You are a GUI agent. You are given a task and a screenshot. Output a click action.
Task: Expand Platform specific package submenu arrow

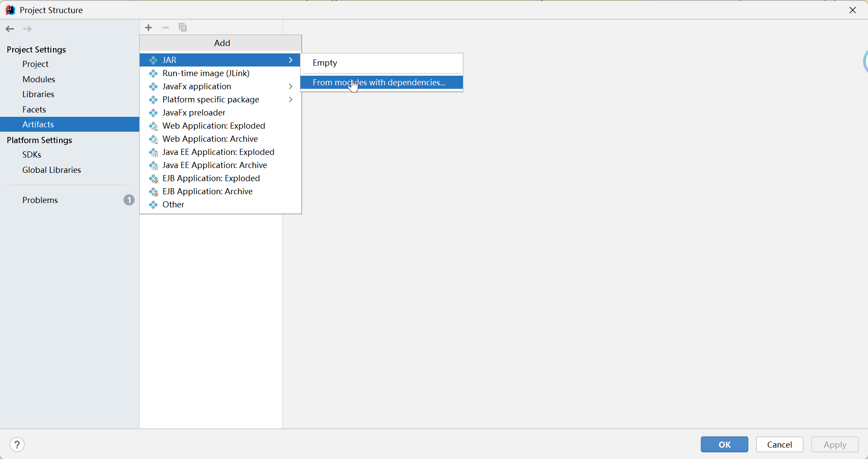coord(290,99)
